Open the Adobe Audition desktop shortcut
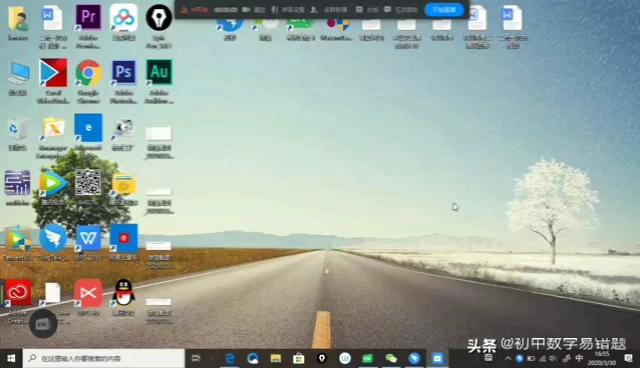This screenshot has width=640, height=368. (x=159, y=73)
